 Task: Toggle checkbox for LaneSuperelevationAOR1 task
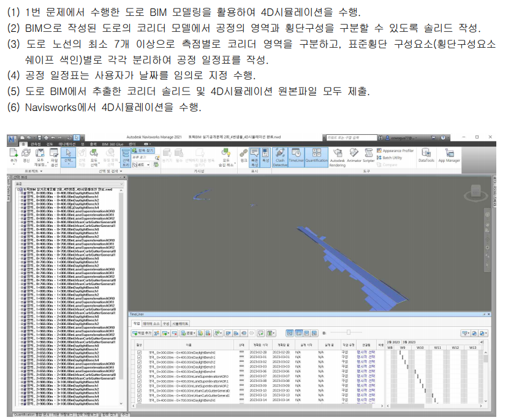coord(140,381)
